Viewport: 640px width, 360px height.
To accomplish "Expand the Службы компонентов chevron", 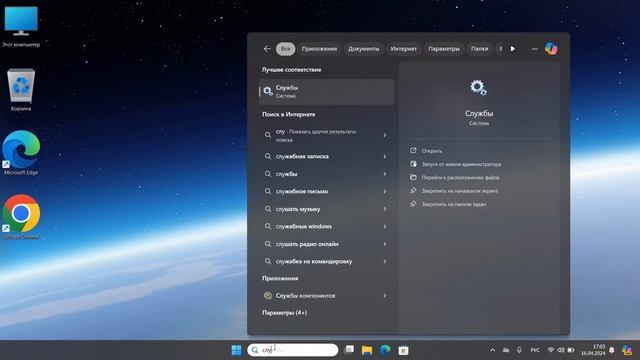I will click(384, 296).
